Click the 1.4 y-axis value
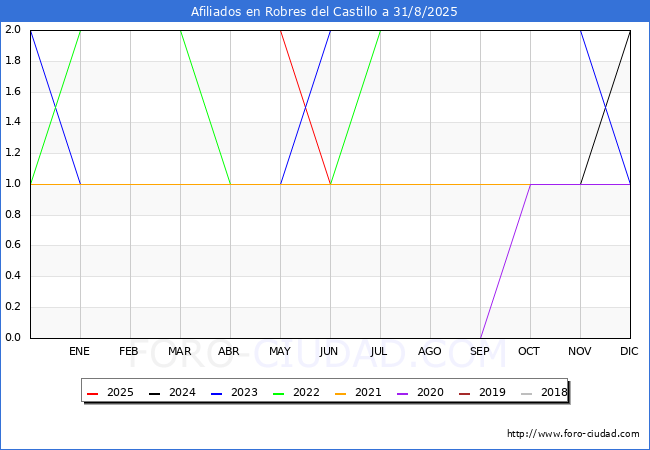This screenshot has width=650, height=450. click(13, 122)
